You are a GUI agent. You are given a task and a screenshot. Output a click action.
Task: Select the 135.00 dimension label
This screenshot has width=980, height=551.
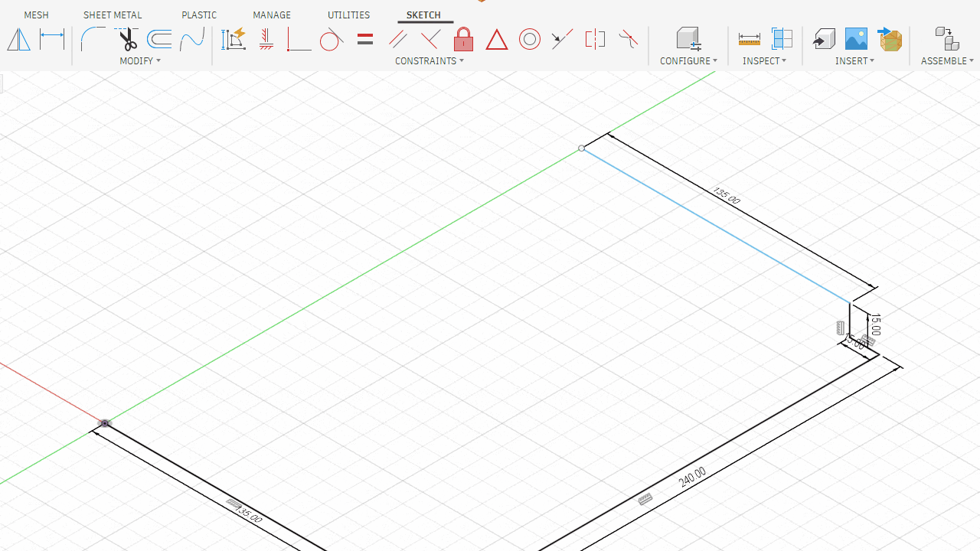click(726, 196)
